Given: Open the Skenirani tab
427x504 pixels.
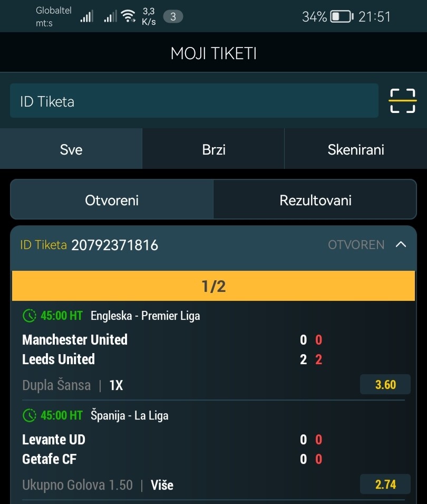Looking at the screenshot, I should 356,149.
